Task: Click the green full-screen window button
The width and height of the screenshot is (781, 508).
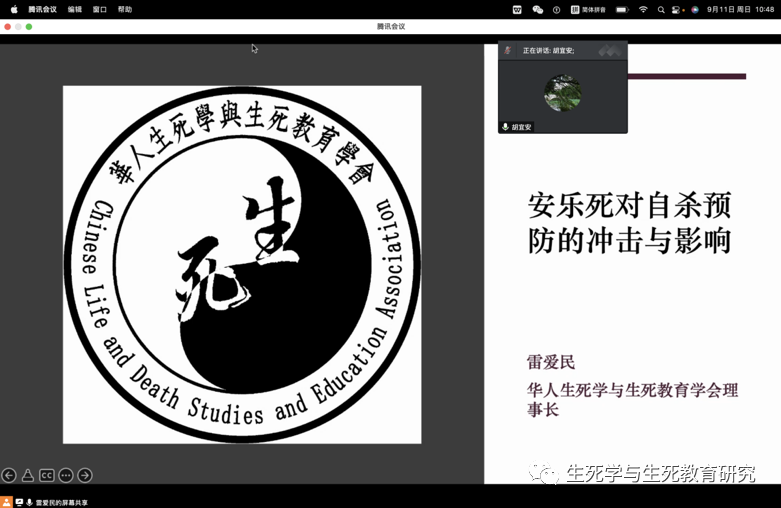Action: (29, 27)
